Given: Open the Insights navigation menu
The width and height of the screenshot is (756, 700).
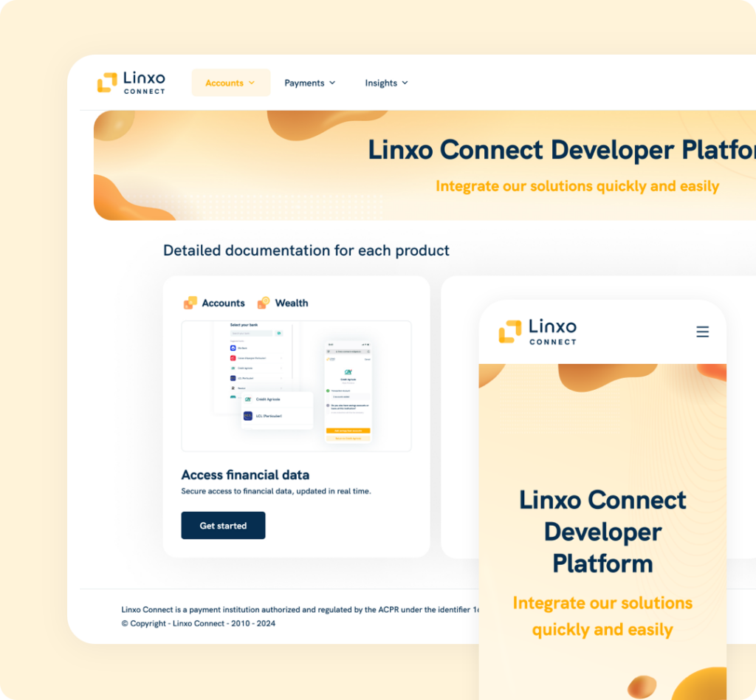Looking at the screenshot, I should pos(386,83).
